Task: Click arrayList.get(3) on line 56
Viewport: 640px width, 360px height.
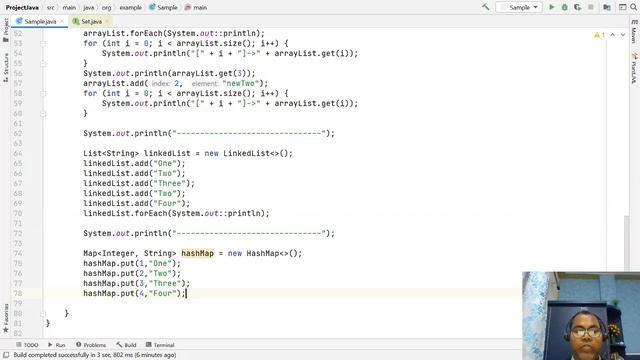Action: [x=209, y=73]
